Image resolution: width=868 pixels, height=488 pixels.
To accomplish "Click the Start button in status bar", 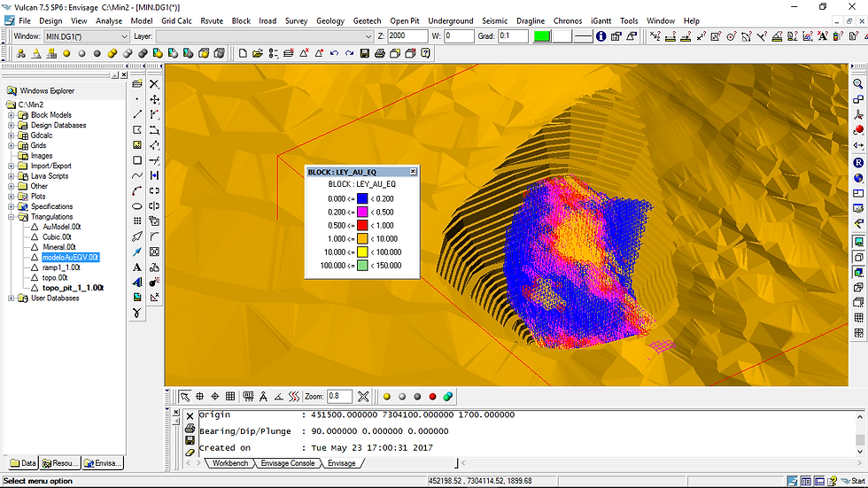I will click(853, 481).
